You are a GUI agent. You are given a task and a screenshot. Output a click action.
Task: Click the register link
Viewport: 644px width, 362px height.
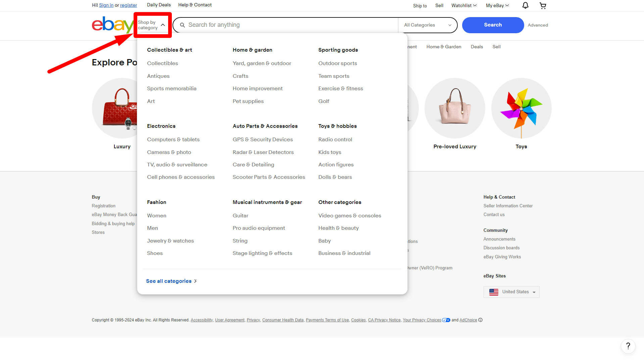pos(129,5)
